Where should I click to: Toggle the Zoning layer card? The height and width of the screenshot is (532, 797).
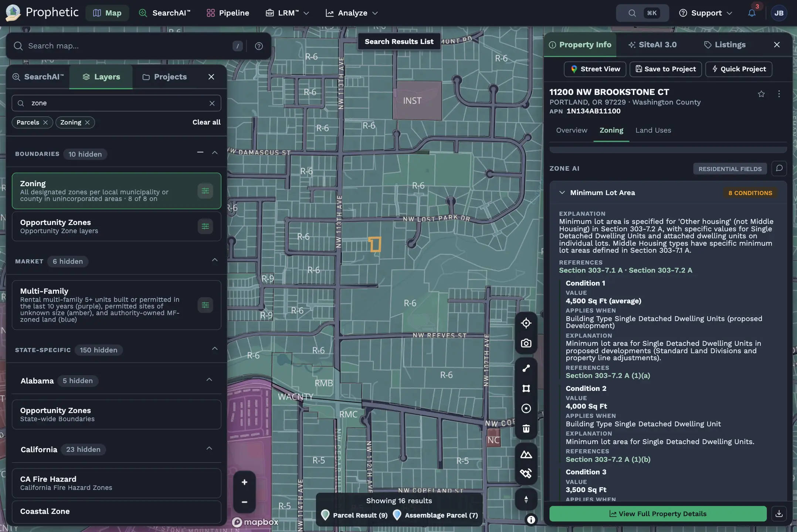tap(116, 191)
